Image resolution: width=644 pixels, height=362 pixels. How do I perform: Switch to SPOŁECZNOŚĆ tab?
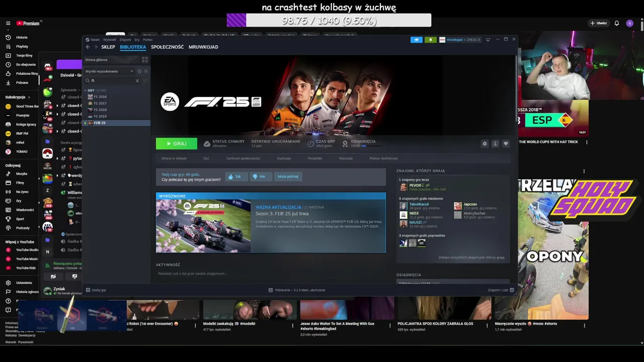pyautogui.click(x=168, y=47)
